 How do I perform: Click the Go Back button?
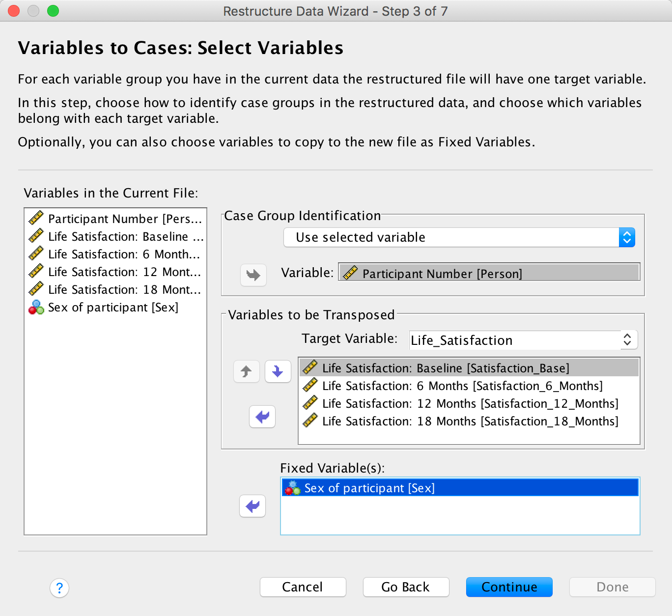coord(406,587)
